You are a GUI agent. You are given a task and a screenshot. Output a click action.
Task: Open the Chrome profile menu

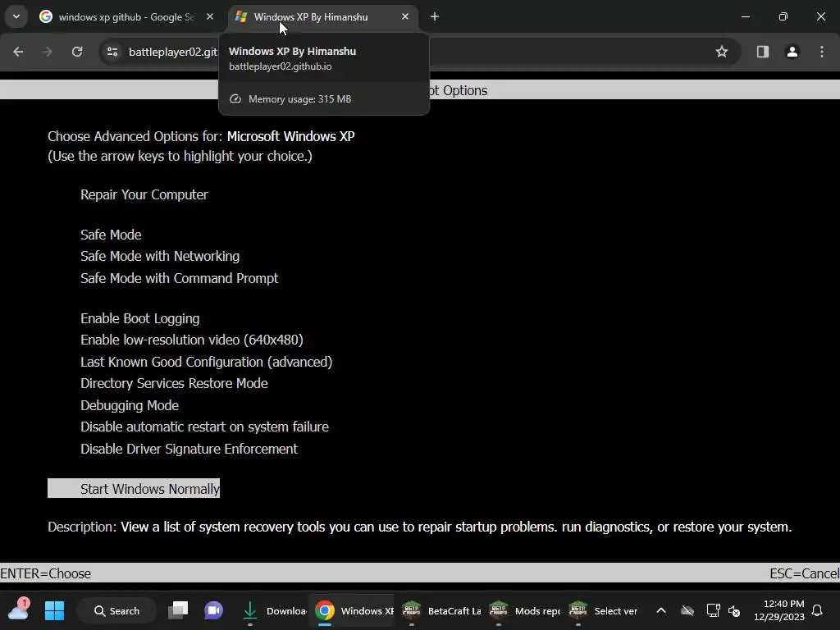[x=792, y=52]
